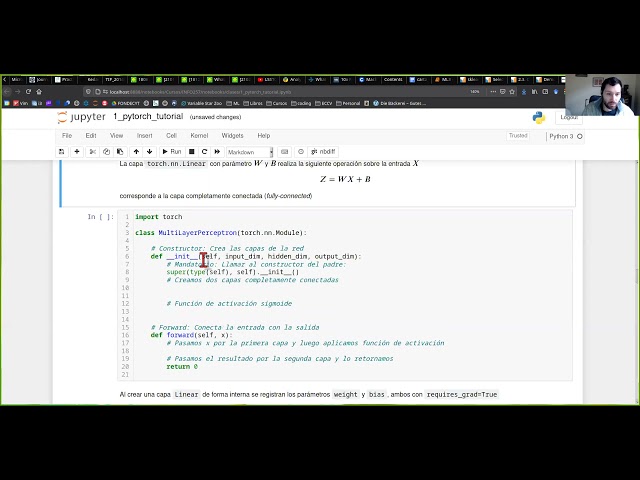
Task: Reload the page in the browser
Action: point(28,91)
